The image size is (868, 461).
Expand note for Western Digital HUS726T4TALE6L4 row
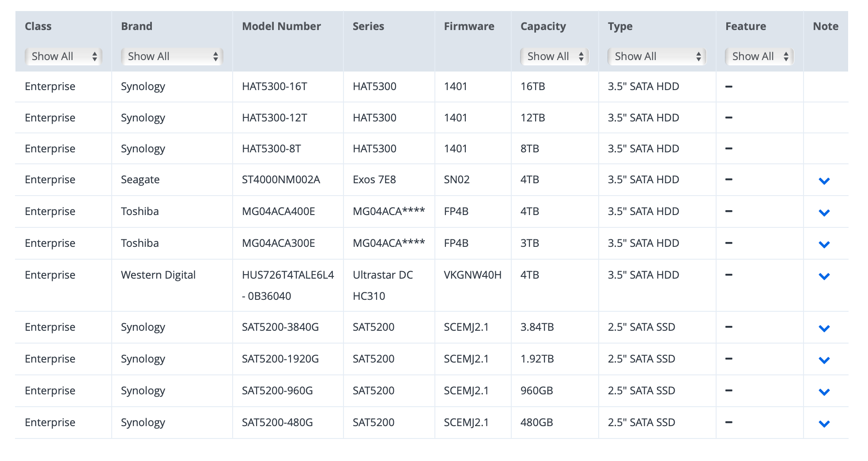click(824, 276)
